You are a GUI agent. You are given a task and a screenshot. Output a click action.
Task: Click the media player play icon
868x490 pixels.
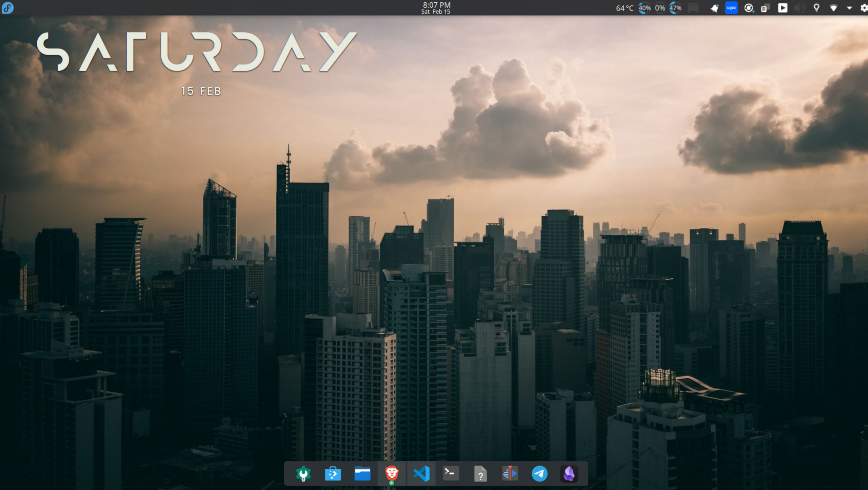click(x=782, y=8)
